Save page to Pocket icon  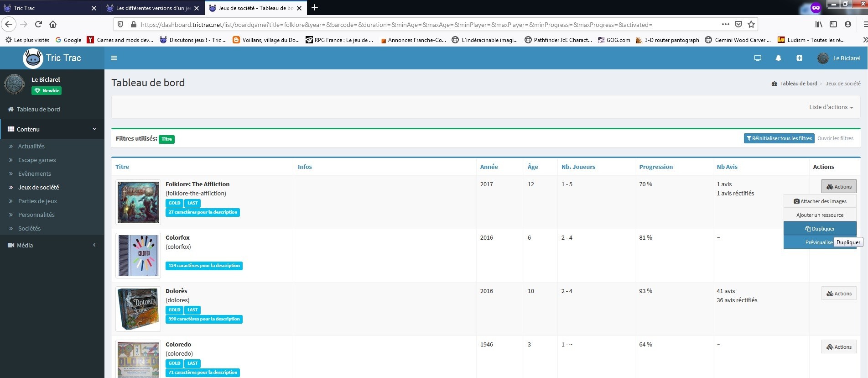(738, 24)
